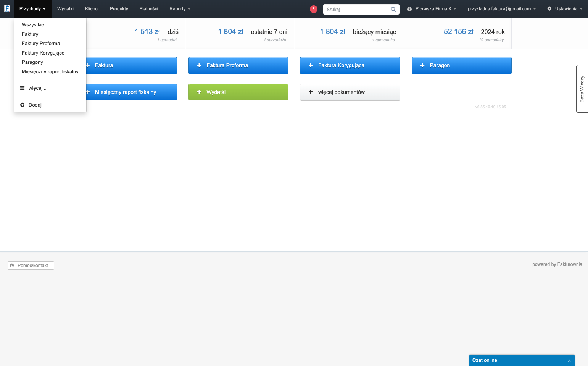Image resolution: width=588 pixels, height=366 pixels.
Task: Open the przykladna.faktura@gmail.com account dropdown
Action: point(502,9)
